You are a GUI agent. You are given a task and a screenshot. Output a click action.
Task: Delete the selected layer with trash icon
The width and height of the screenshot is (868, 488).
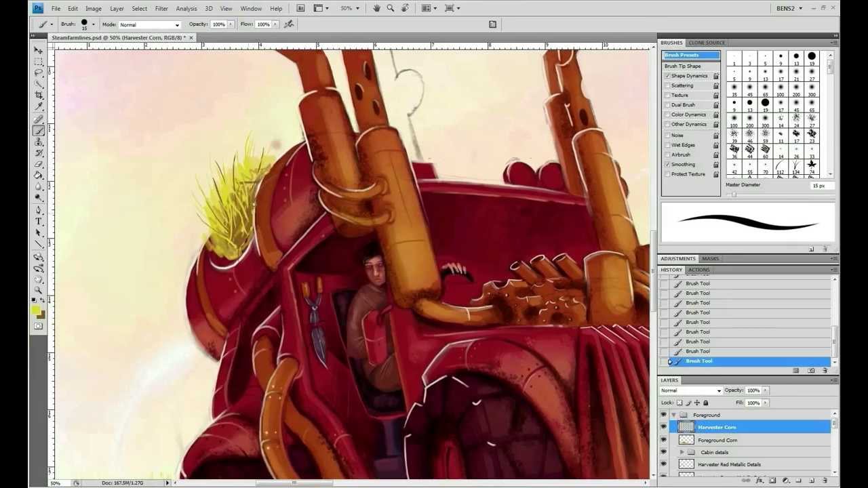[825, 481]
